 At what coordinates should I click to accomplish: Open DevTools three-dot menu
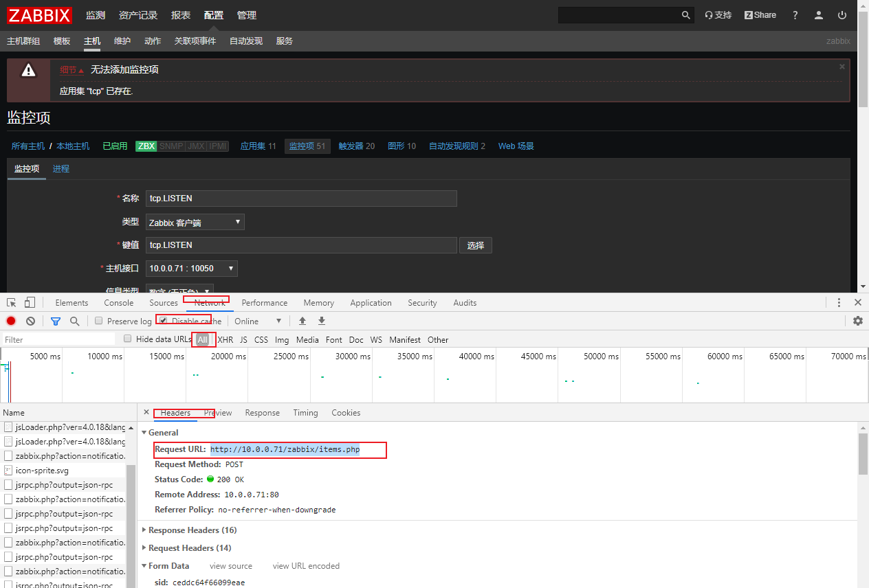(x=839, y=302)
